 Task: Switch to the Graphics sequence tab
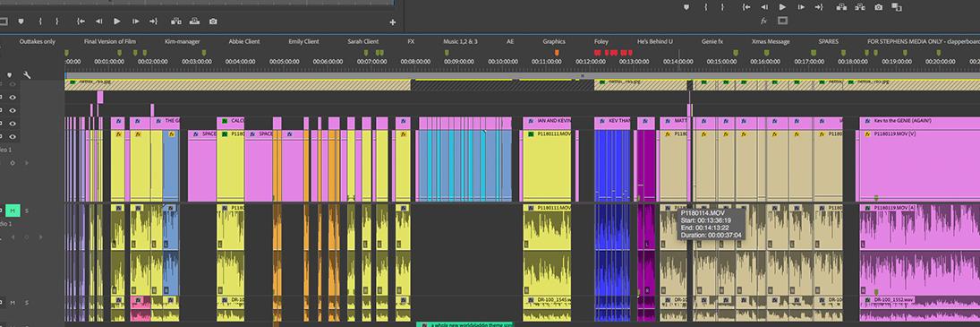554,41
